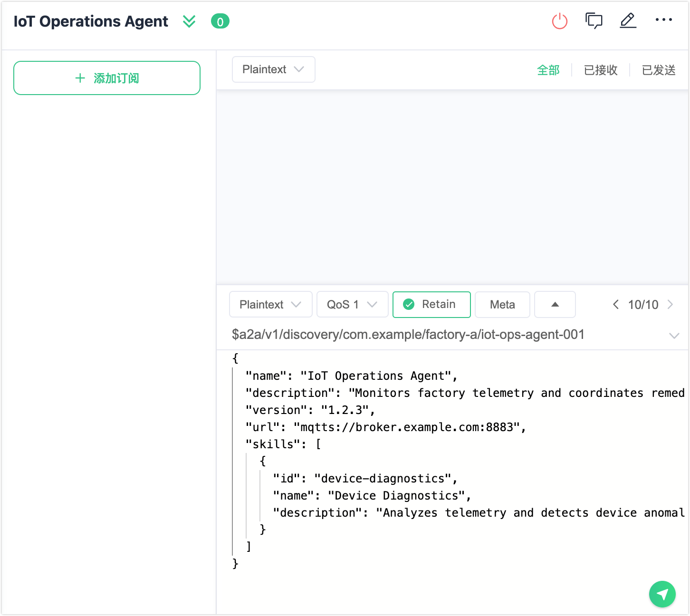Viewport: 690px width, 616px height.
Task: Edit the connection via the pencil icon
Action: pos(628,21)
